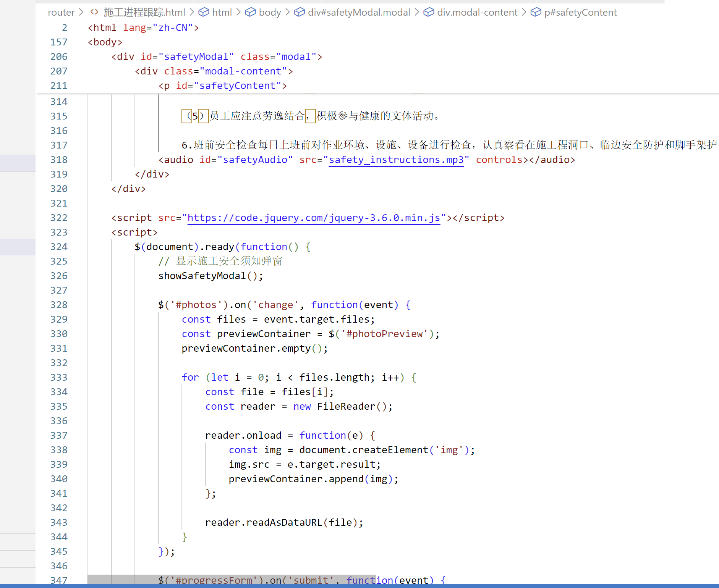Click document.createElement on line 338

pyautogui.click(x=364, y=450)
